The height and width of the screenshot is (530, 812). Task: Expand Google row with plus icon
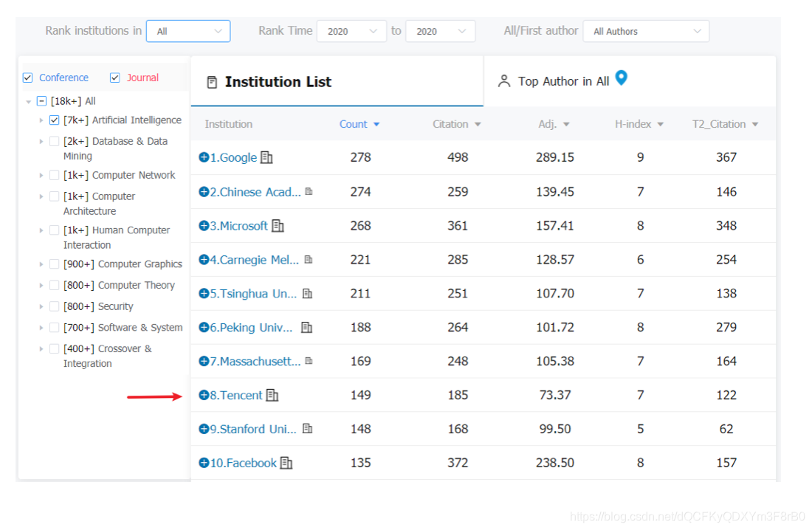click(x=204, y=157)
